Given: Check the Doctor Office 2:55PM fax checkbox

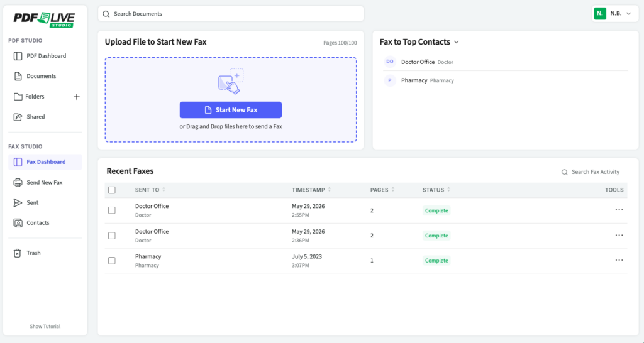Looking at the screenshot, I should point(112,210).
